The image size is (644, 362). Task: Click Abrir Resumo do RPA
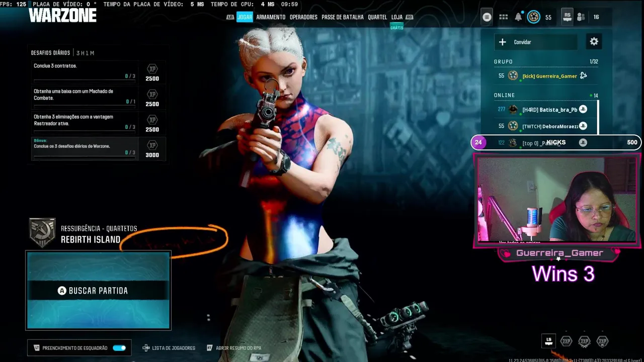coord(238,347)
